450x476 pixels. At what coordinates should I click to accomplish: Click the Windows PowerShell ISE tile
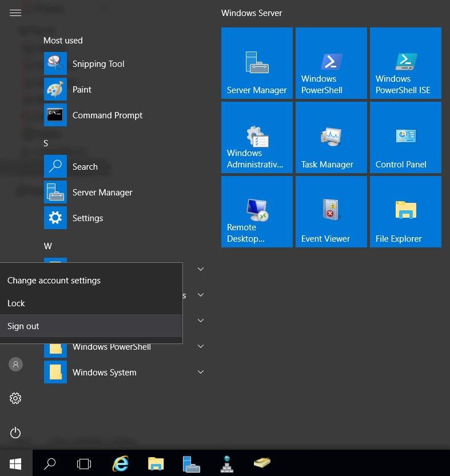coord(405,63)
